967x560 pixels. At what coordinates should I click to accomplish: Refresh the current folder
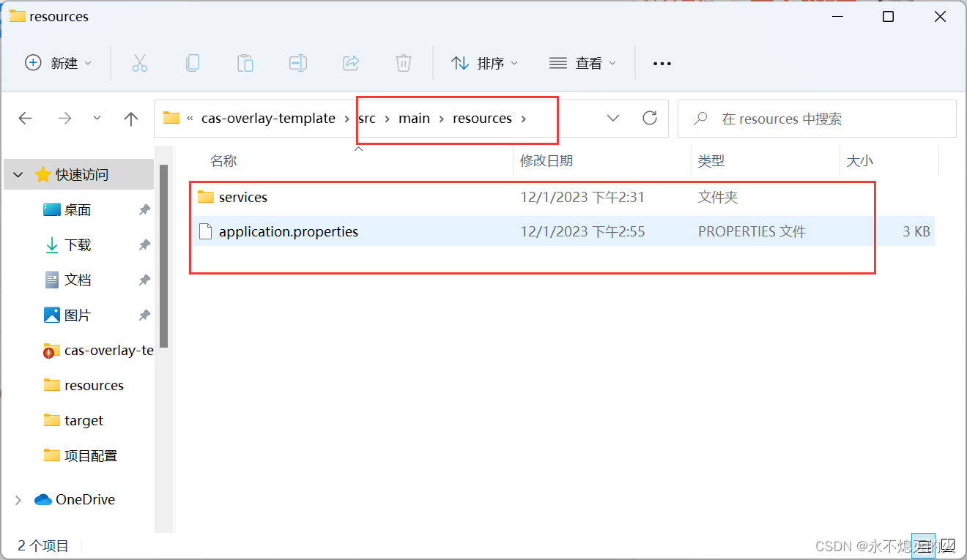pos(649,118)
